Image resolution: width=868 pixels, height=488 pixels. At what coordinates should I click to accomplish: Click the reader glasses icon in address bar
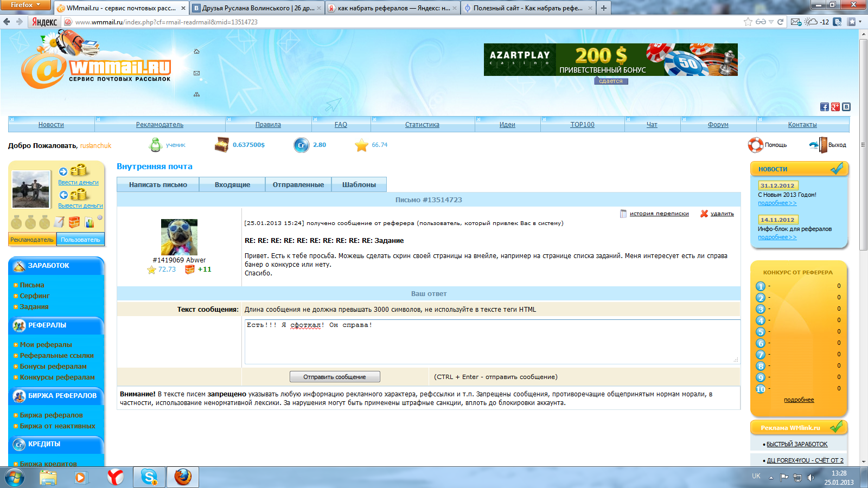pos(761,22)
